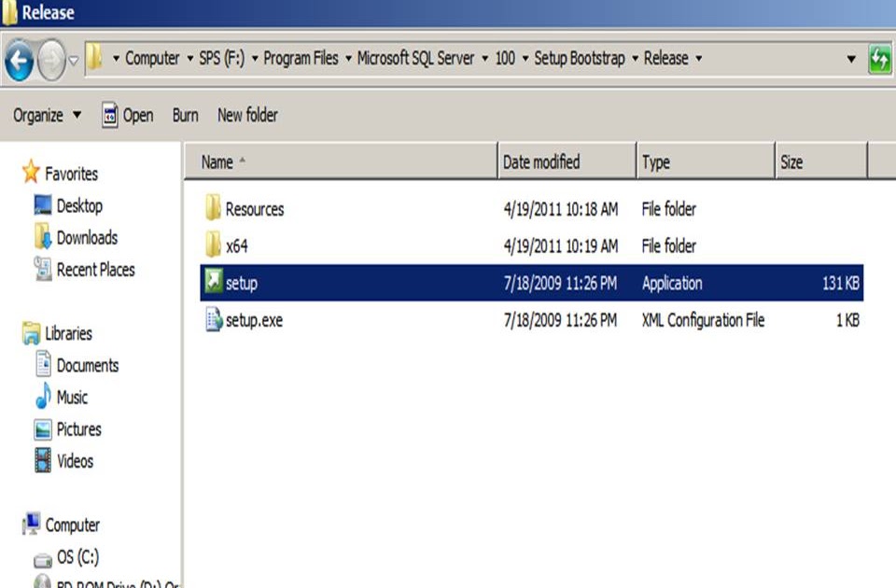Image resolution: width=896 pixels, height=588 pixels.
Task: Click the Libraries icon in sidebar
Action: point(31,332)
